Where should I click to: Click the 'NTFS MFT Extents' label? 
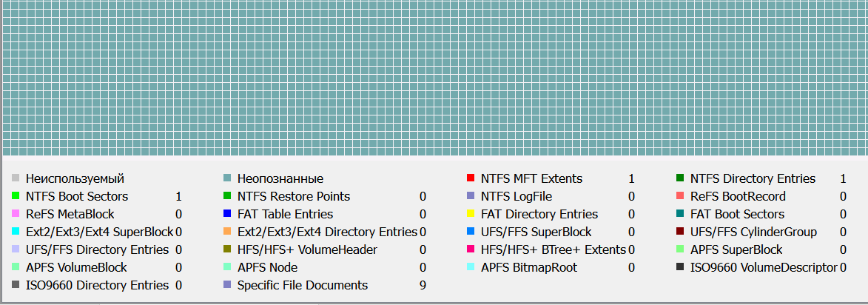pos(531,179)
